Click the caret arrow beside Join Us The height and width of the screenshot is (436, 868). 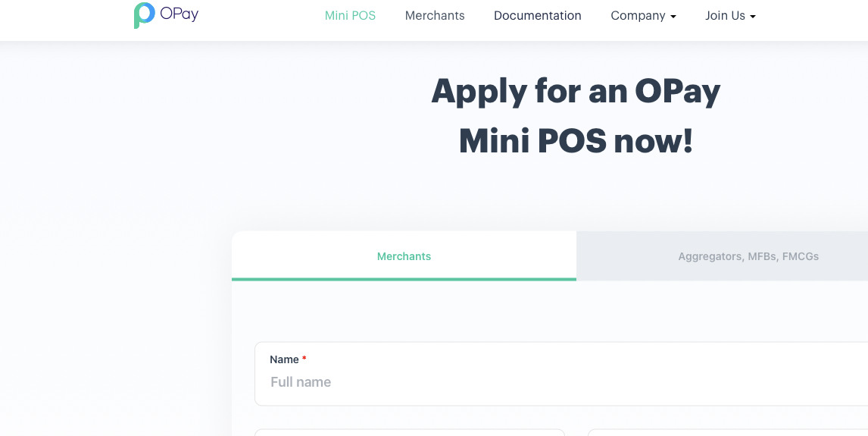point(753,17)
